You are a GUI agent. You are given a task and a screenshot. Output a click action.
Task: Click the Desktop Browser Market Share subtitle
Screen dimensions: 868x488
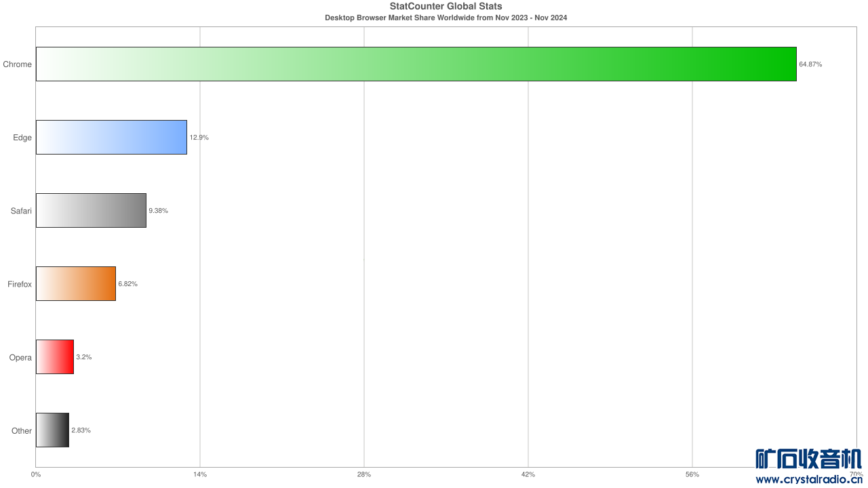point(446,18)
